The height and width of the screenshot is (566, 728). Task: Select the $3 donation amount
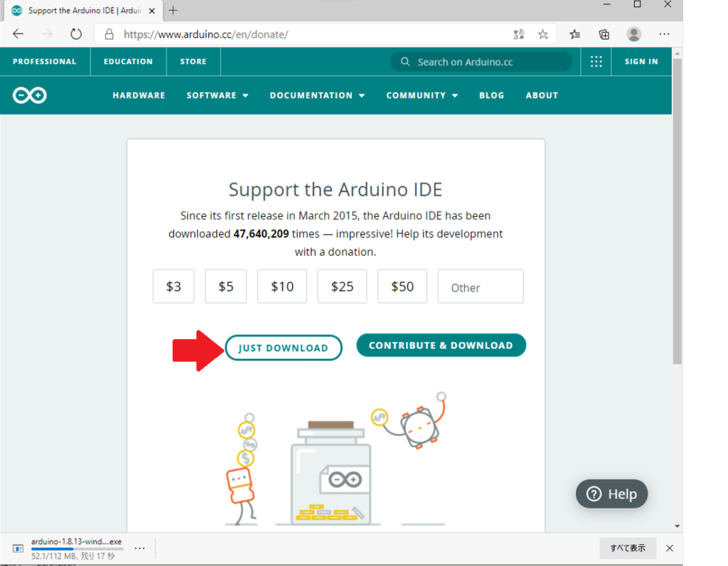[x=173, y=286]
